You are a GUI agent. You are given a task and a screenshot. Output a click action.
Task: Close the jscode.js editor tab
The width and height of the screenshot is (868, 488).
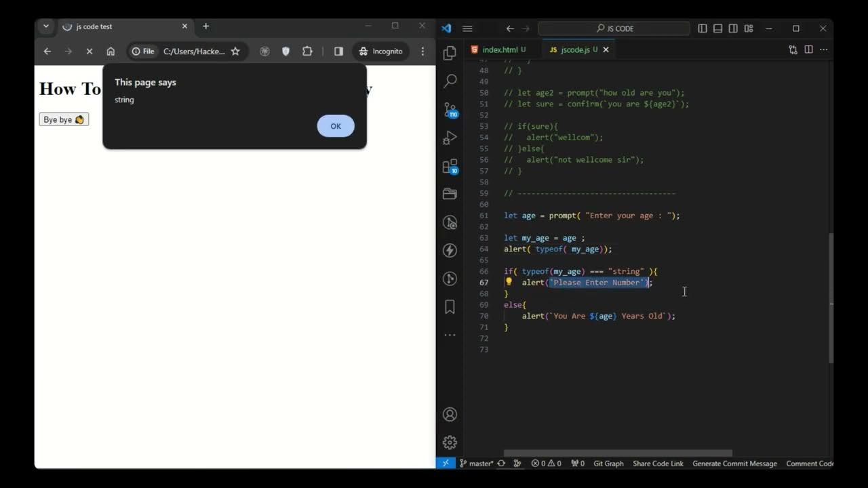[x=606, y=49]
